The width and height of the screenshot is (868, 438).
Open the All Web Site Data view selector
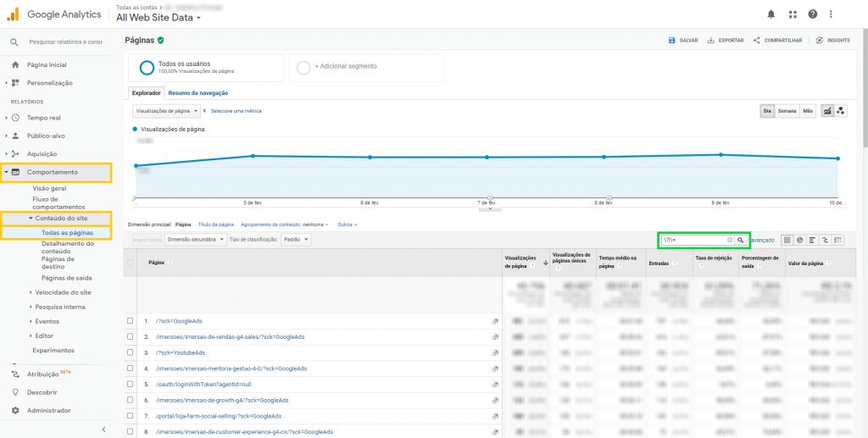pos(159,18)
